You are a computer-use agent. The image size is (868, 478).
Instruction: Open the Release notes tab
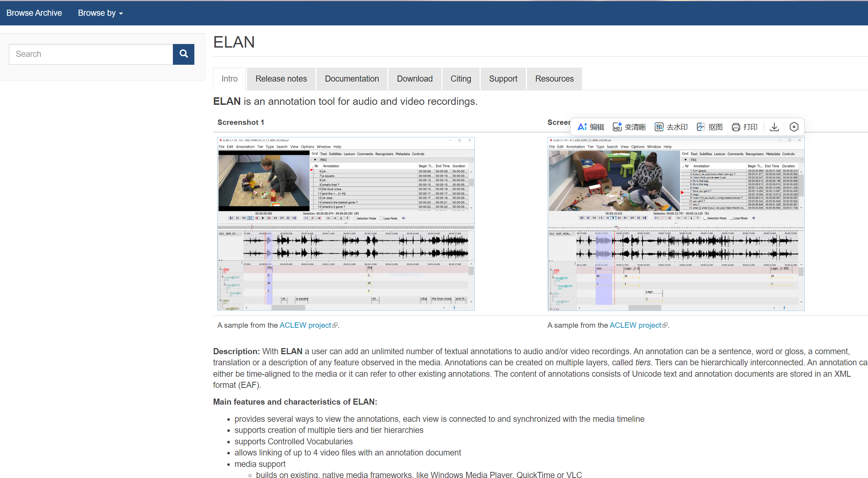(281, 79)
